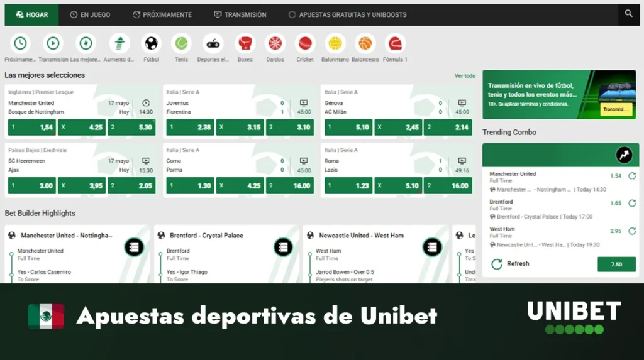Choose the Tenis ball icon
This screenshot has height=360, width=644.
(181, 43)
